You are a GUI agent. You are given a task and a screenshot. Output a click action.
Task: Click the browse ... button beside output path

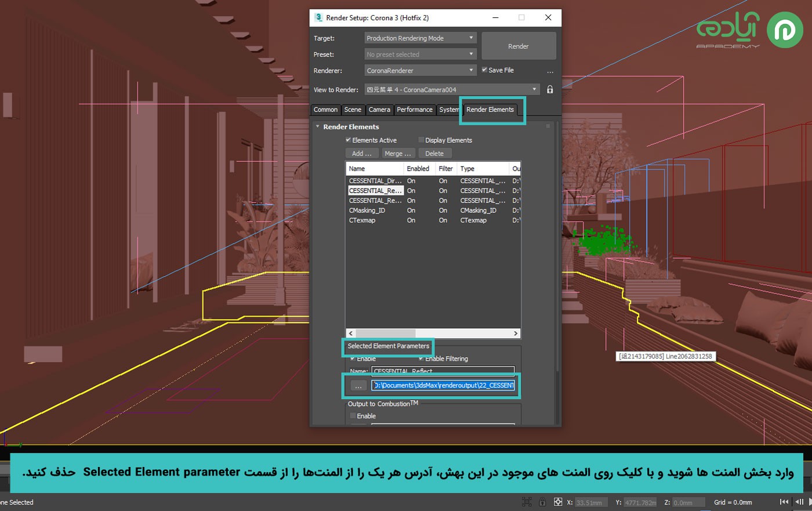click(x=358, y=386)
